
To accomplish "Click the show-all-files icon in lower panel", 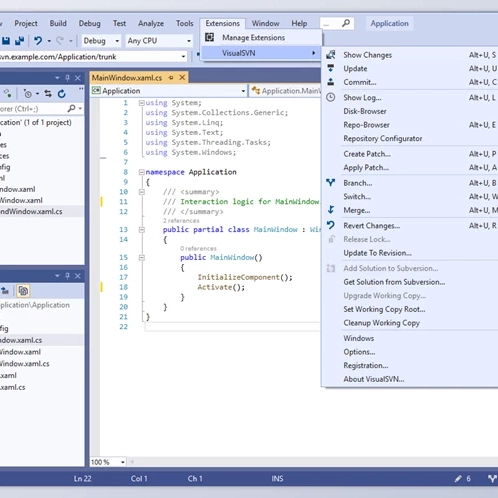I will pos(23,291).
